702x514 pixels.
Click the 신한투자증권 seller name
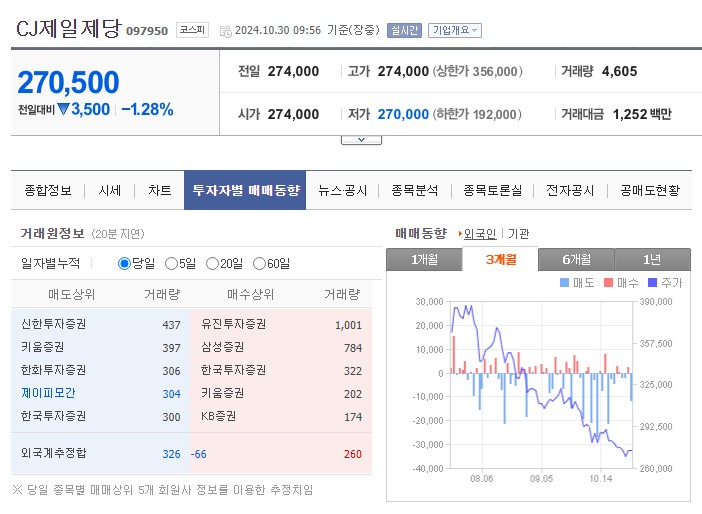[53, 324]
